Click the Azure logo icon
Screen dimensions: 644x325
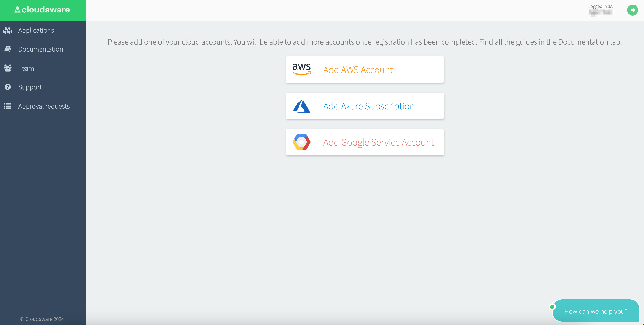point(301,106)
